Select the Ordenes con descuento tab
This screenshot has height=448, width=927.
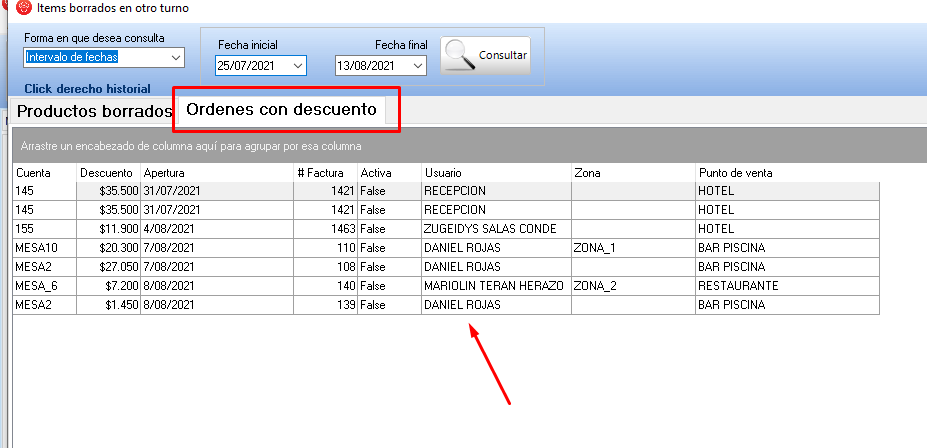(x=282, y=109)
